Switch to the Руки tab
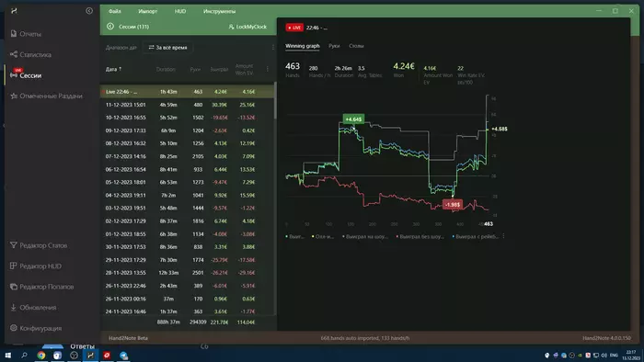Screen dimensions: 644x362 (x=334, y=46)
